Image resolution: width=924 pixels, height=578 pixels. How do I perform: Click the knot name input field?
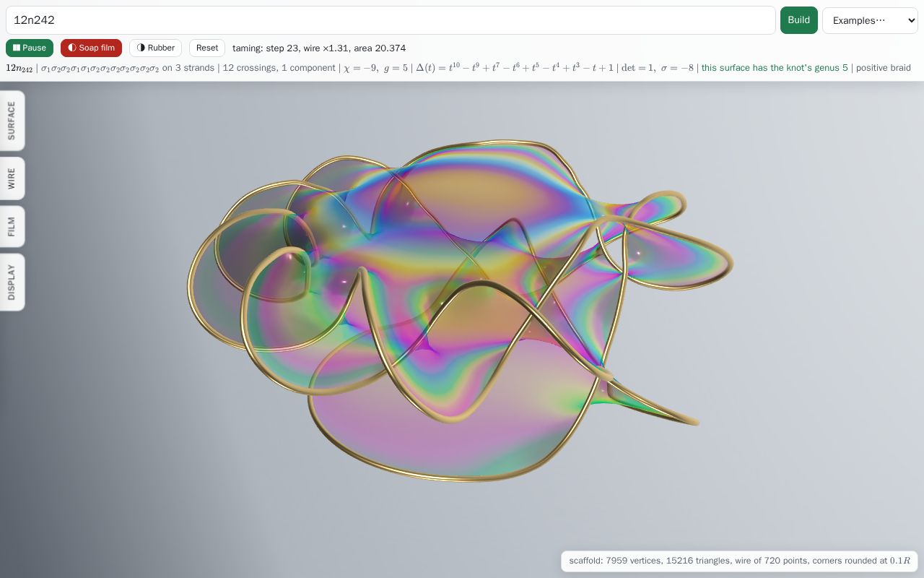[391, 20]
